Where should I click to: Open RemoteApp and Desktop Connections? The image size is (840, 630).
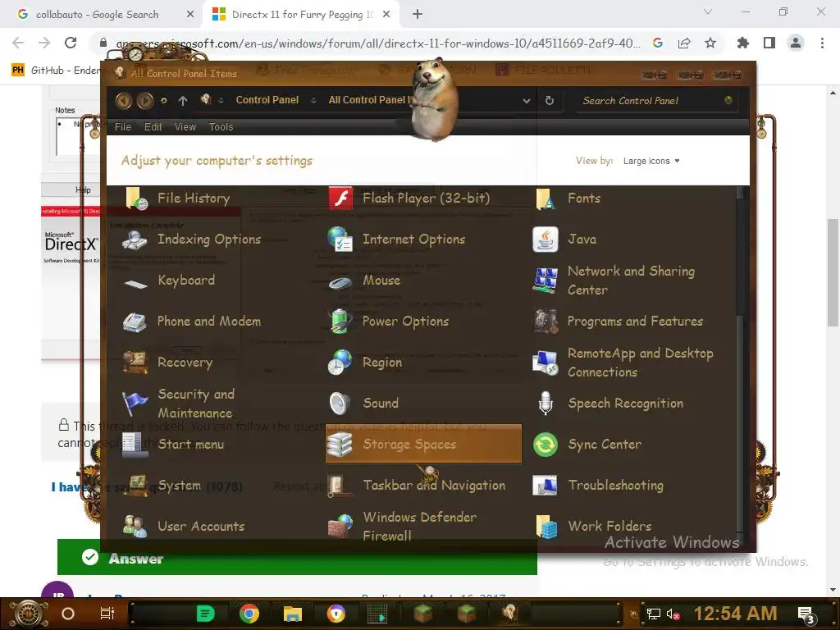coord(623,363)
